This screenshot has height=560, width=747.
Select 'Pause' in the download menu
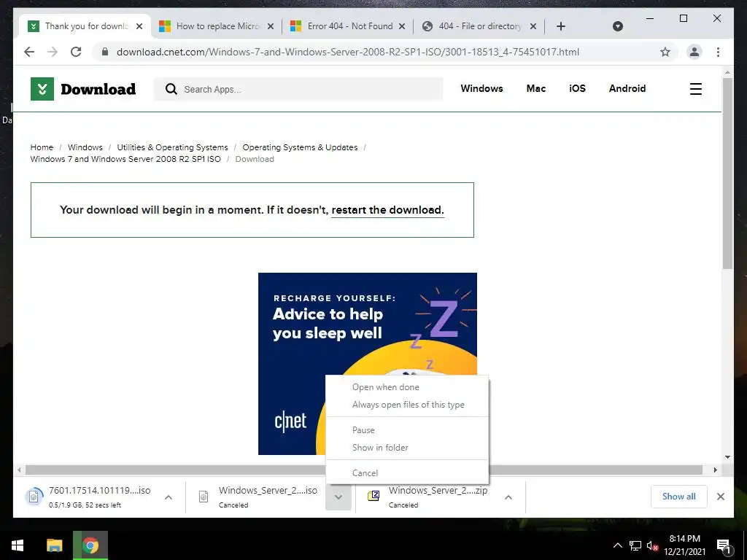pyautogui.click(x=407, y=430)
